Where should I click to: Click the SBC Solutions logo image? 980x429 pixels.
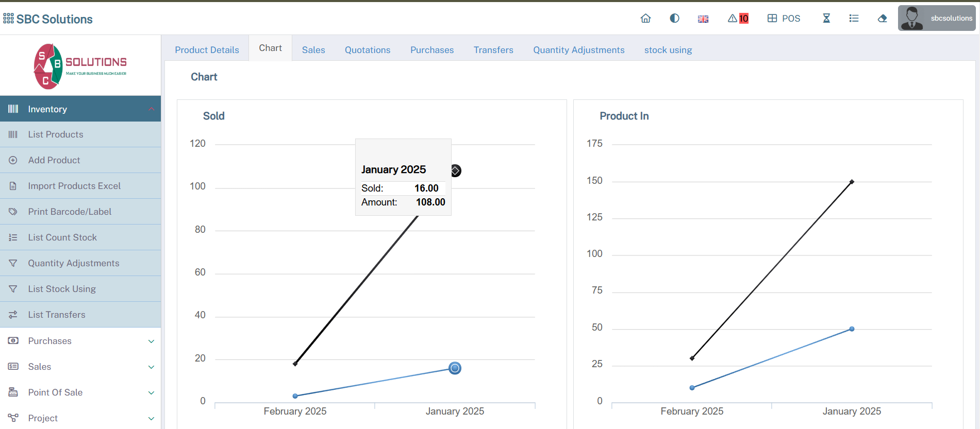pos(80,66)
